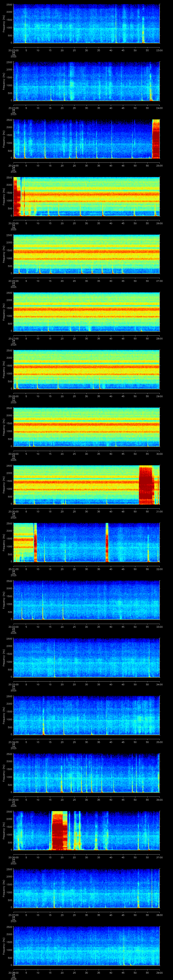
Task: Click the 20:30:00 start time label
Action: 13,511
